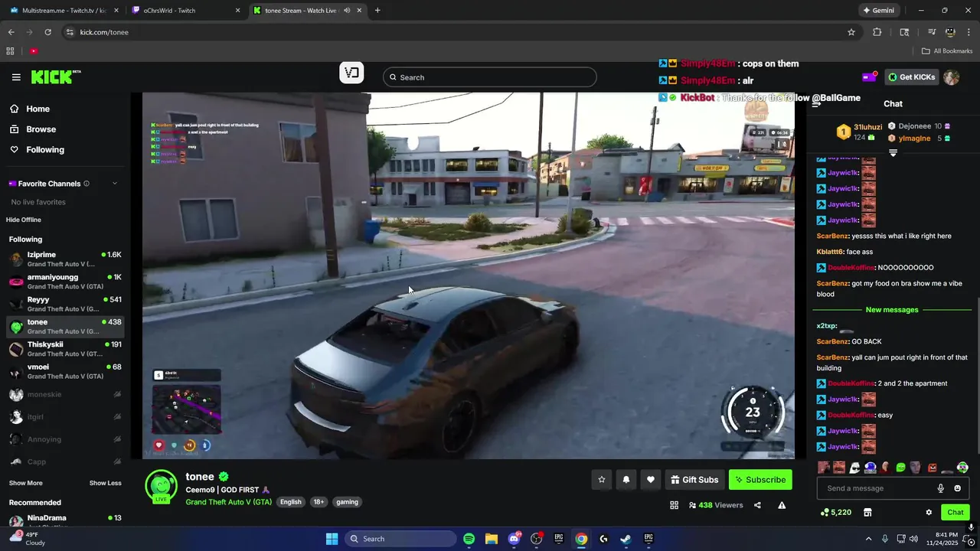
Task: Open Steam from the taskbar
Action: [x=626, y=539]
